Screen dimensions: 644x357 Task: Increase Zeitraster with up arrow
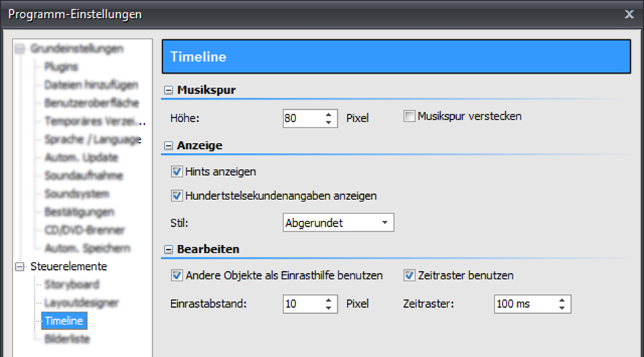tap(562, 300)
